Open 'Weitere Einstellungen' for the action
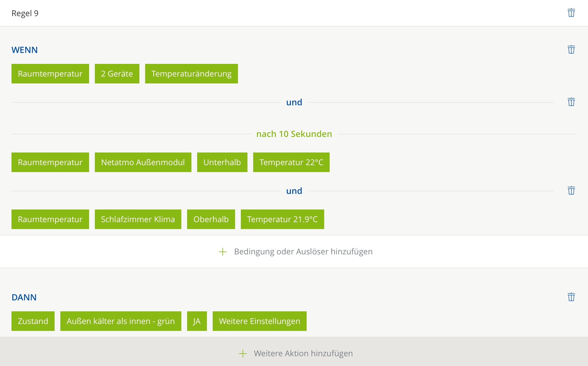This screenshot has width=588, height=366. tap(260, 321)
